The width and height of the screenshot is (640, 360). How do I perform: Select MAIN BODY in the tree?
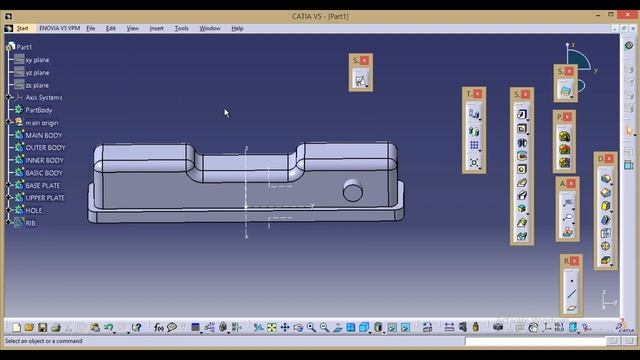[x=44, y=135]
